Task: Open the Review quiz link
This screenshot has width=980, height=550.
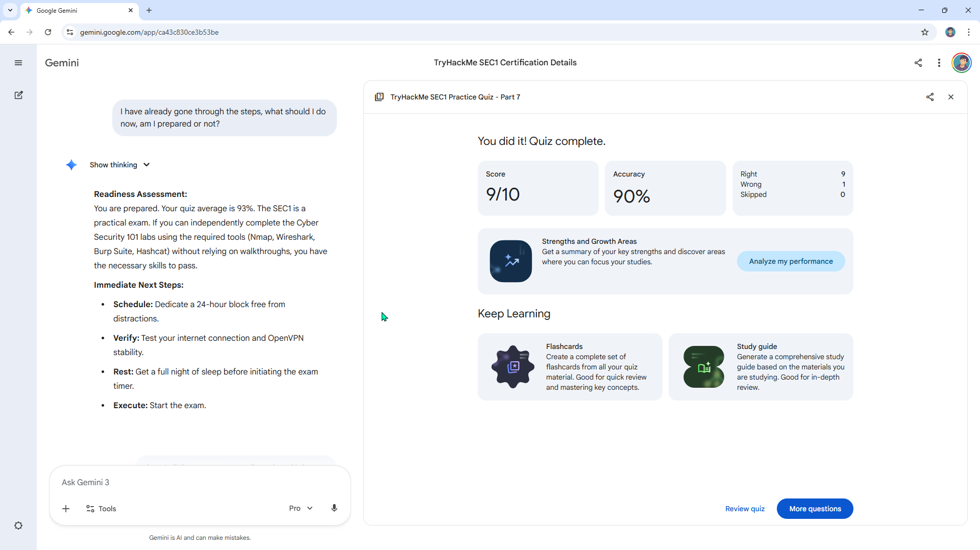Action: click(x=745, y=509)
